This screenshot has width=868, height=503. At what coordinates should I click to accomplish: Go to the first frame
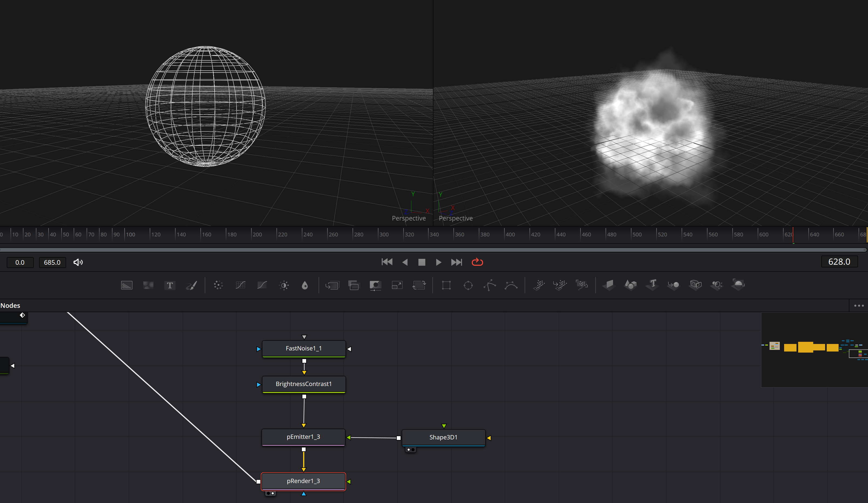tap(387, 262)
